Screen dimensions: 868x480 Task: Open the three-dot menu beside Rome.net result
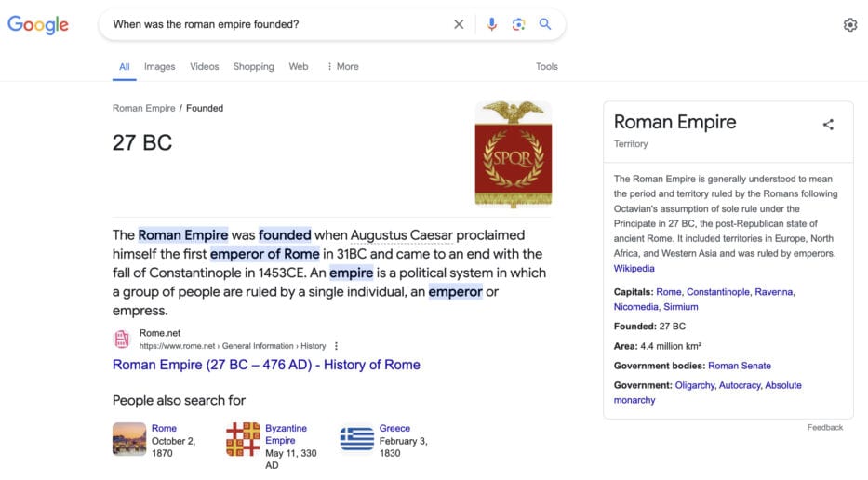click(x=336, y=346)
